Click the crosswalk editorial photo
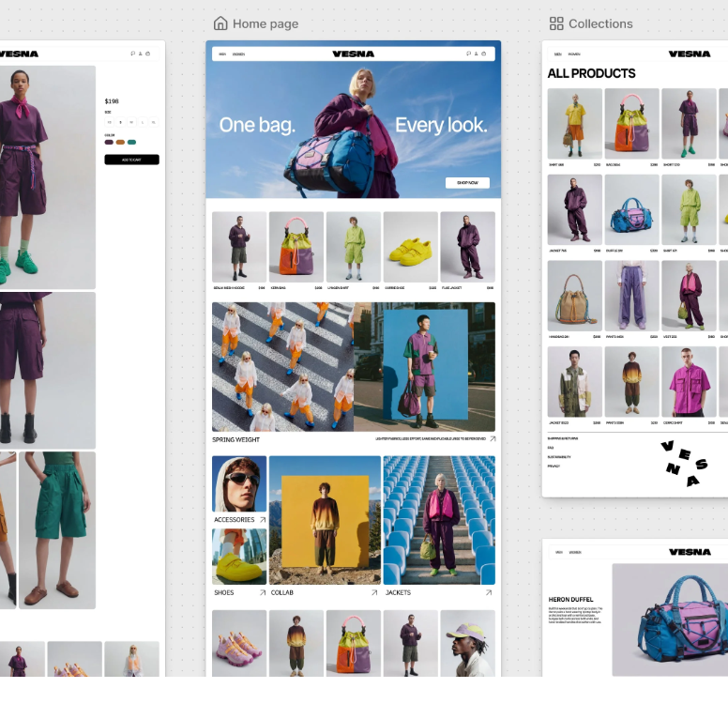 click(282, 367)
